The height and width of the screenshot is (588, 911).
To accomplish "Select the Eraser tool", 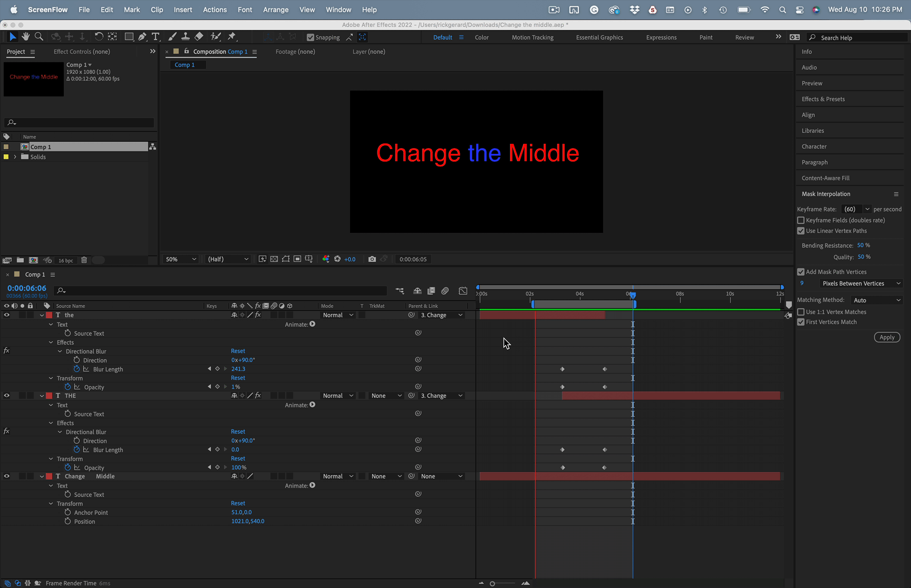I will (x=199, y=37).
